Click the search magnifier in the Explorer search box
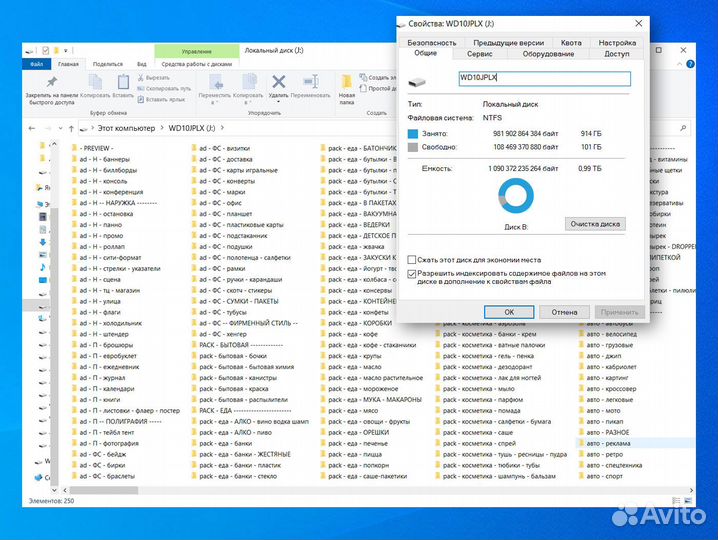This screenshot has height=540, width=718. tap(683, 128)
